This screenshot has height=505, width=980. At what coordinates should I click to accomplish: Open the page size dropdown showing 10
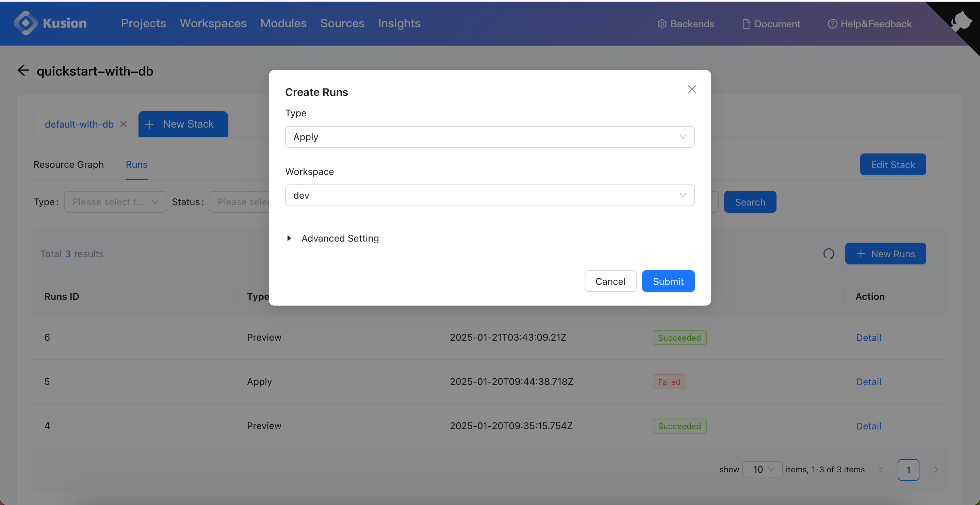point(762,469)
